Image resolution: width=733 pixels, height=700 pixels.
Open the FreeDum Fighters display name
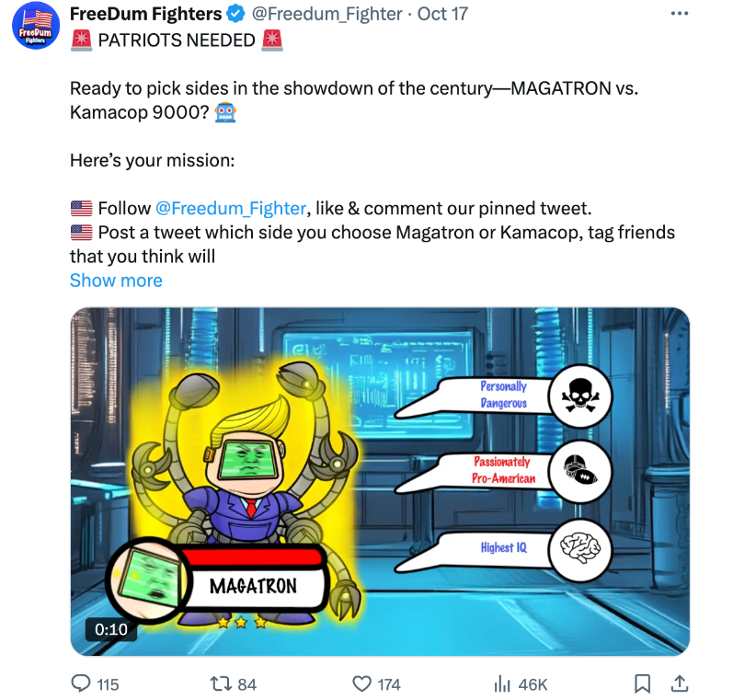(146, 14)
